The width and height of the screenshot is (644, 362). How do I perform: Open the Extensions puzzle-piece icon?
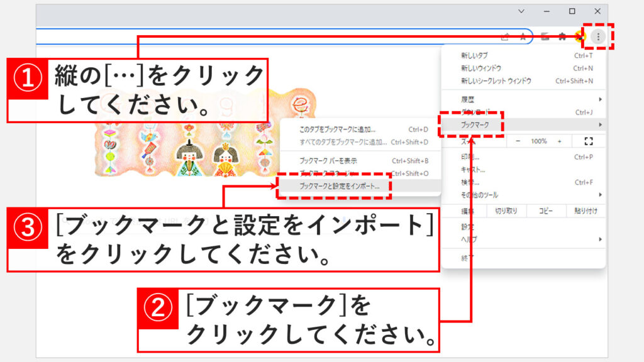[562, 36]
